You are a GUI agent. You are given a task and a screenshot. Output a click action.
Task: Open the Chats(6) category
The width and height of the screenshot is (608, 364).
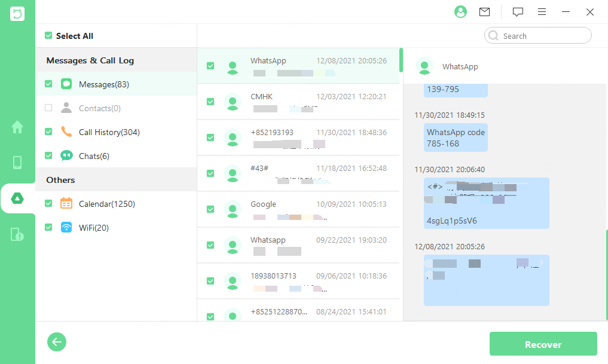[94, 156]
